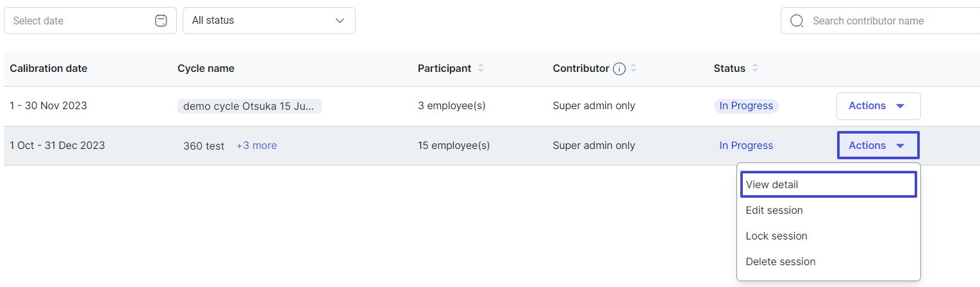The width and height of the screenshot is (980, 287).
Task: Open the calendar icon in date field
Action: tap(161, 21)
